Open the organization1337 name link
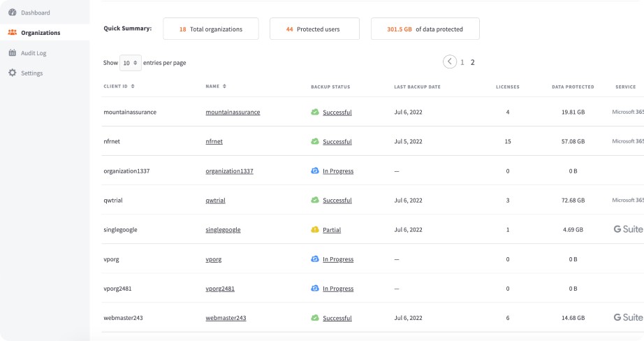 tap(229, 171)
